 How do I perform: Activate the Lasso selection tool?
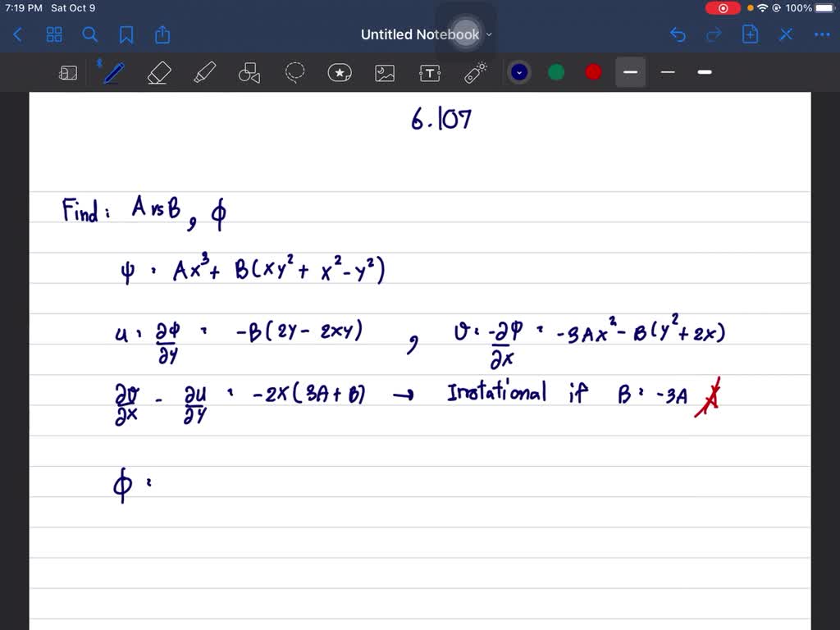point(294,72)
